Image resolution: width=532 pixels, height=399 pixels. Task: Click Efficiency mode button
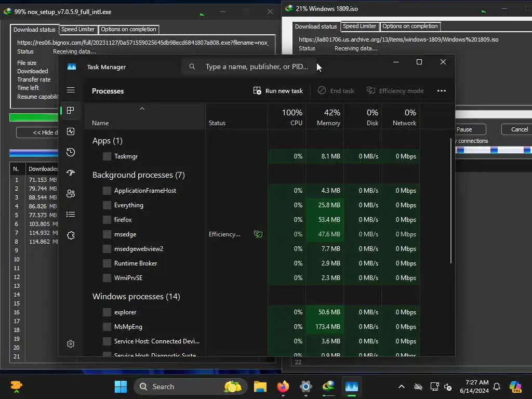[x=395, y=91]
